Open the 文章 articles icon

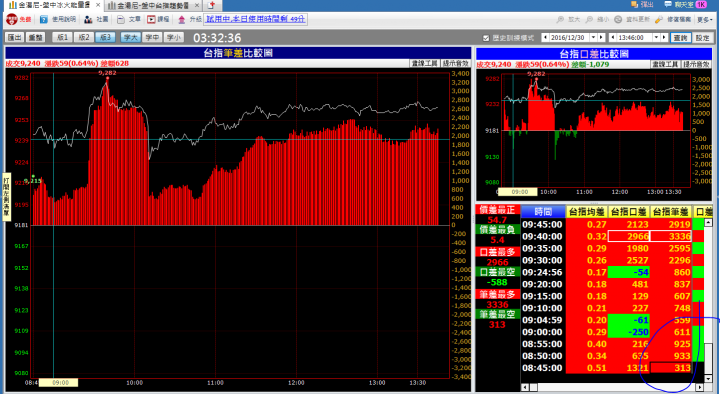tap(121, 19)
